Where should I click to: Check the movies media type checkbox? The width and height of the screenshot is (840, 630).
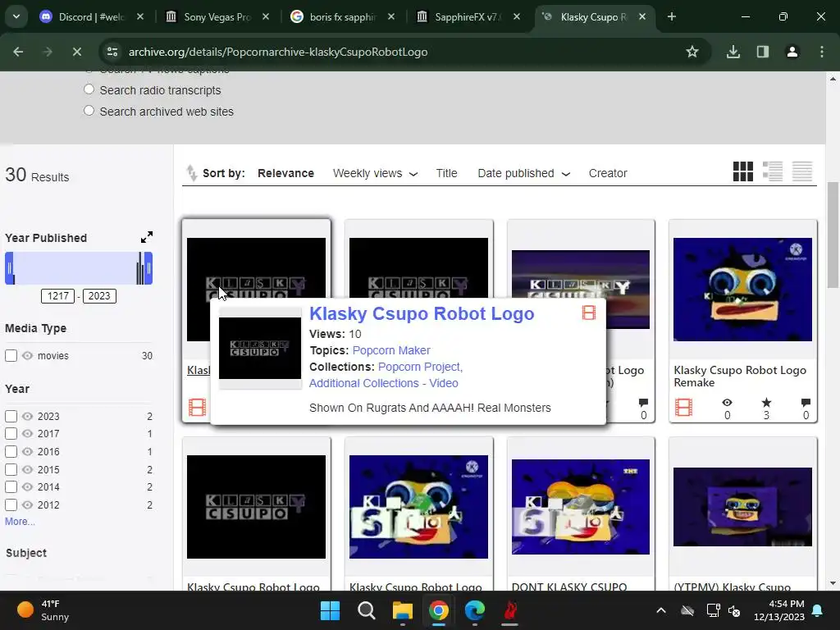(x=11, y=355)
